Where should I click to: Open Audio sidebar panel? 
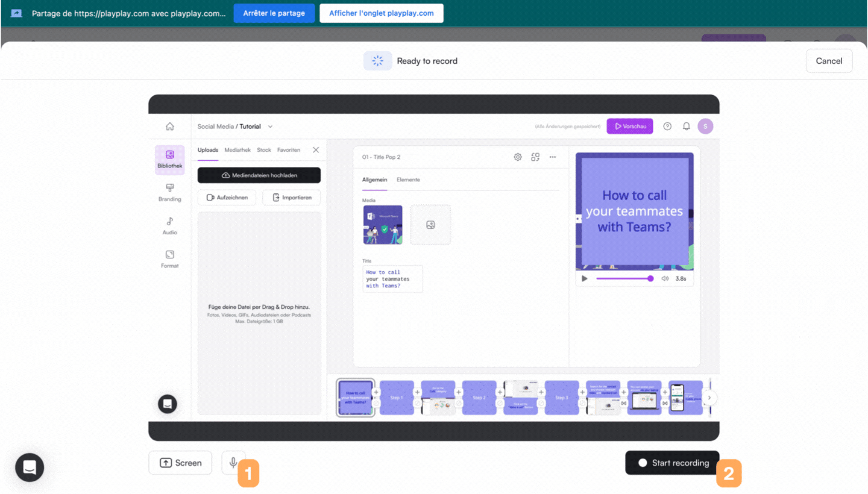(x=170, y=226)
